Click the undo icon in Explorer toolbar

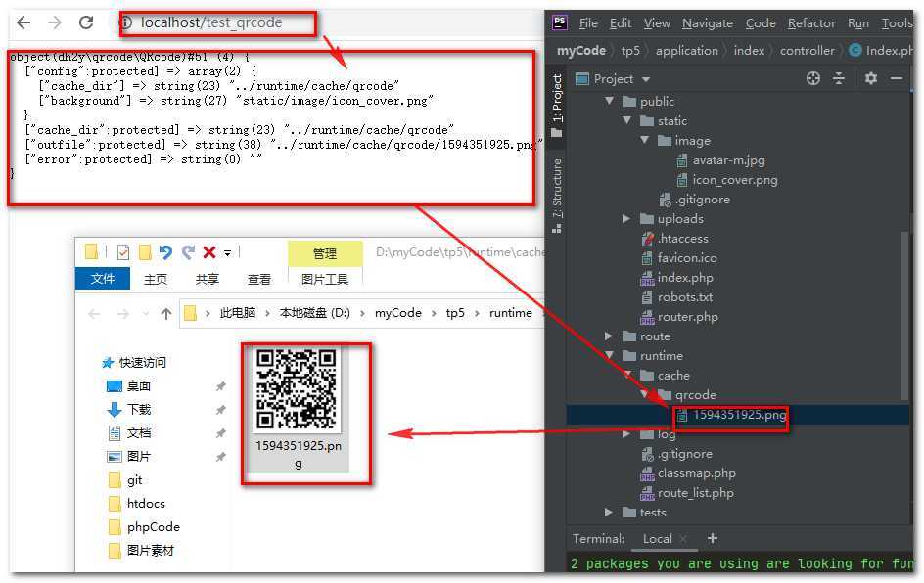tap(165, 252)
